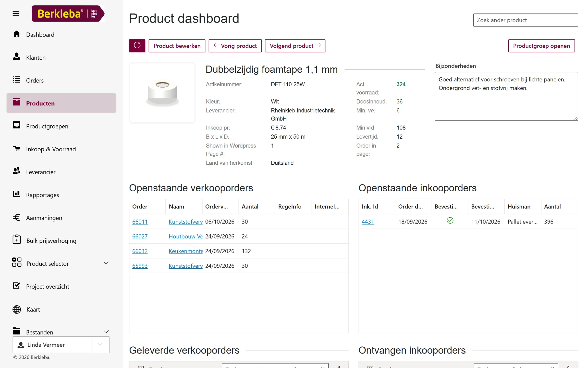The image size is (588, 368).
Task: Open the Linda Vermeer user dropdown arrow
Action: click(100, 344)
